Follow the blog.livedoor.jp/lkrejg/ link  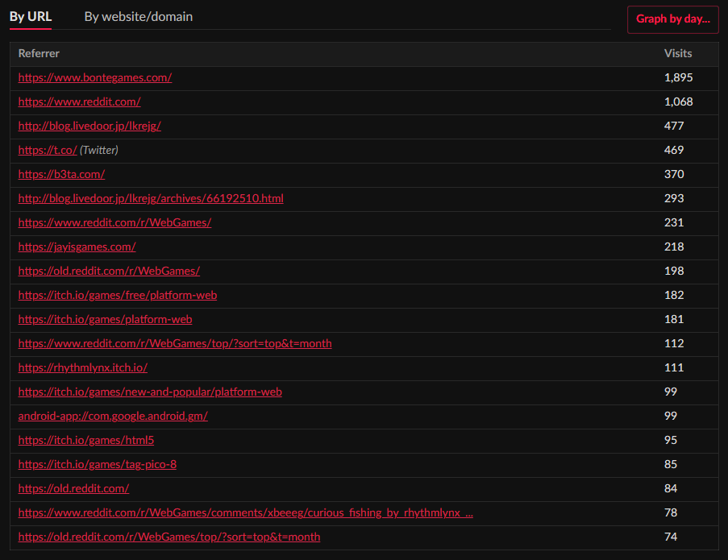pos(89,126)
